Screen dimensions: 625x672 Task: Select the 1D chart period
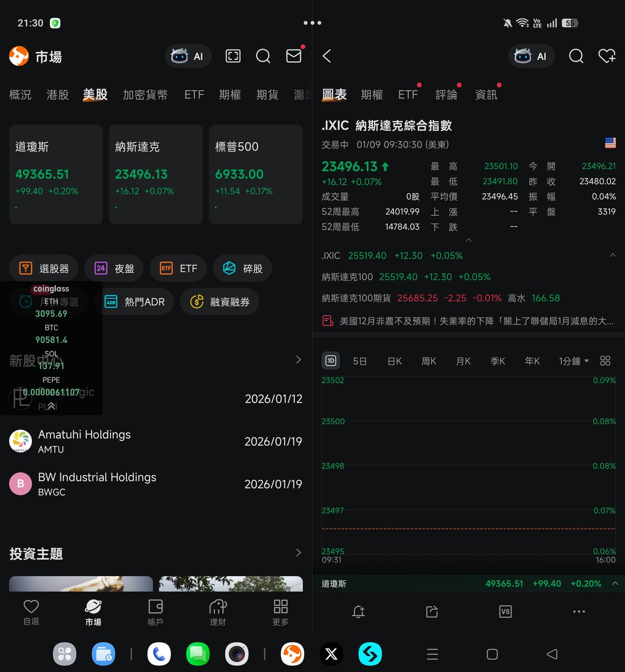pos(331,361)
